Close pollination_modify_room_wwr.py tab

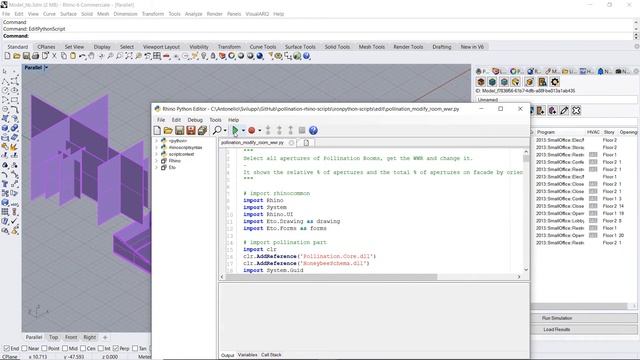(291, 142)
